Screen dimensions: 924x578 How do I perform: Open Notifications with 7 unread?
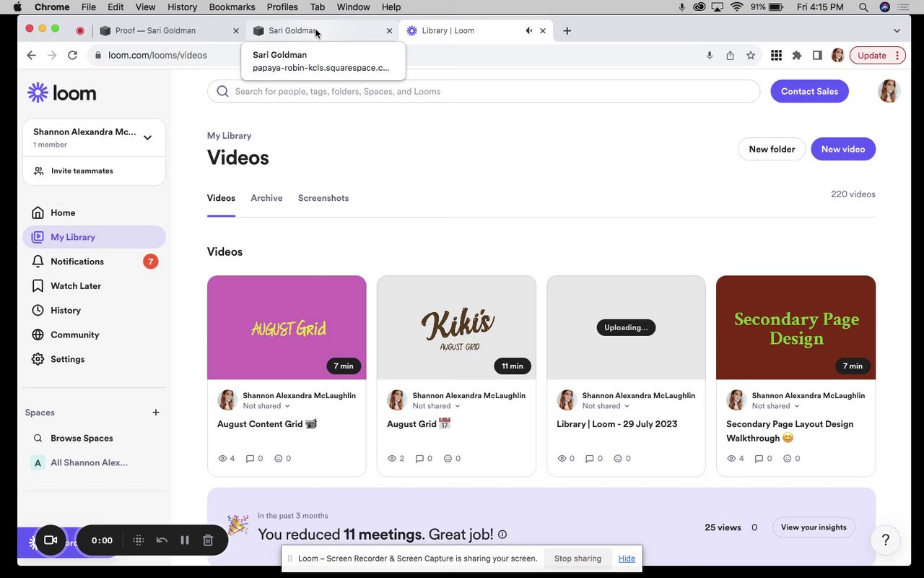(x=95, y=262)
